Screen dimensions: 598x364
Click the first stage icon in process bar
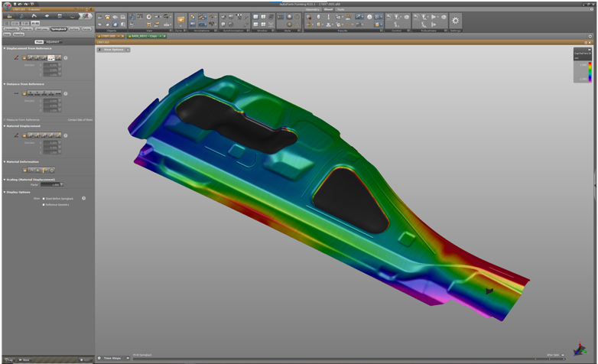pos(9,16)
